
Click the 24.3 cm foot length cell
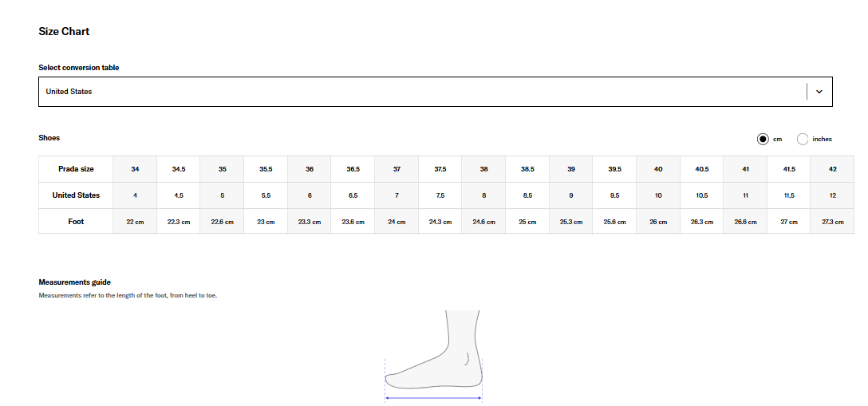tap(440, 222)
